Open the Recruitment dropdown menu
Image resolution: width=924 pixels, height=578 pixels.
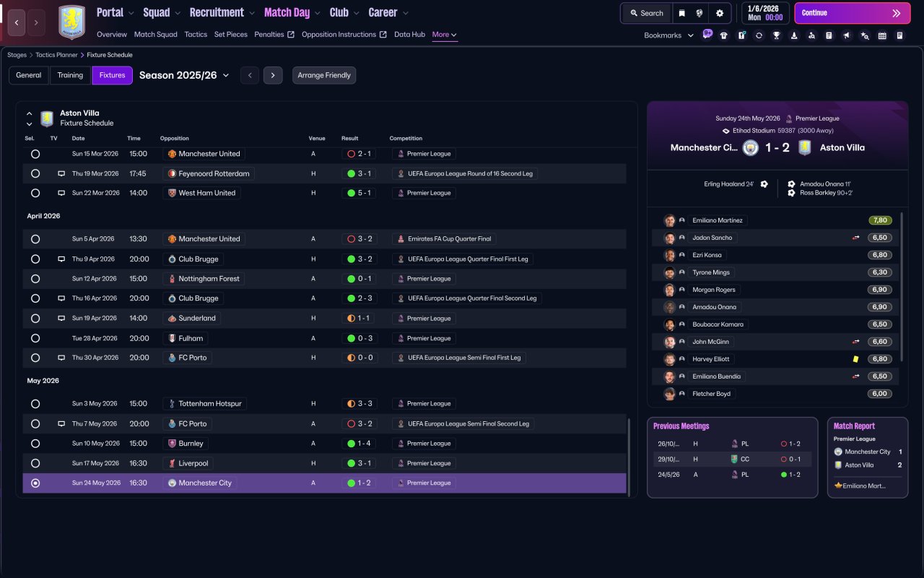[222, 13]
